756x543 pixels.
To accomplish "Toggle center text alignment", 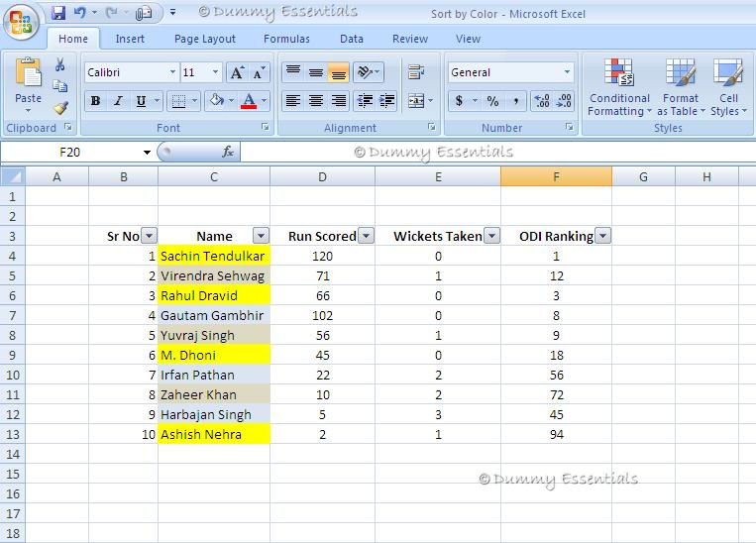I will 316,101.
